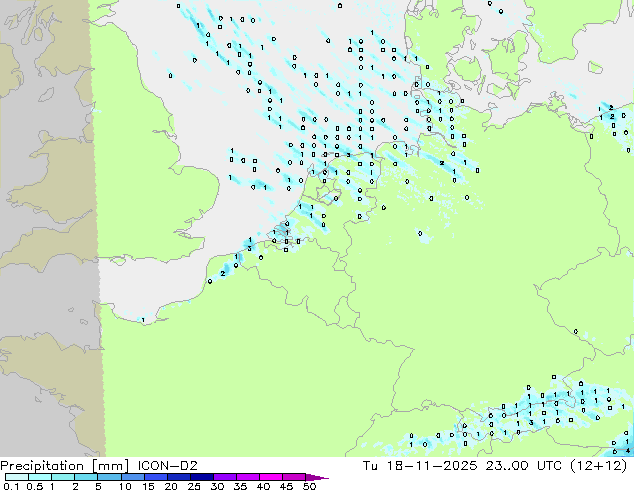
Task: Click the 'ICON-D2' model label
Action: point(167,466)
